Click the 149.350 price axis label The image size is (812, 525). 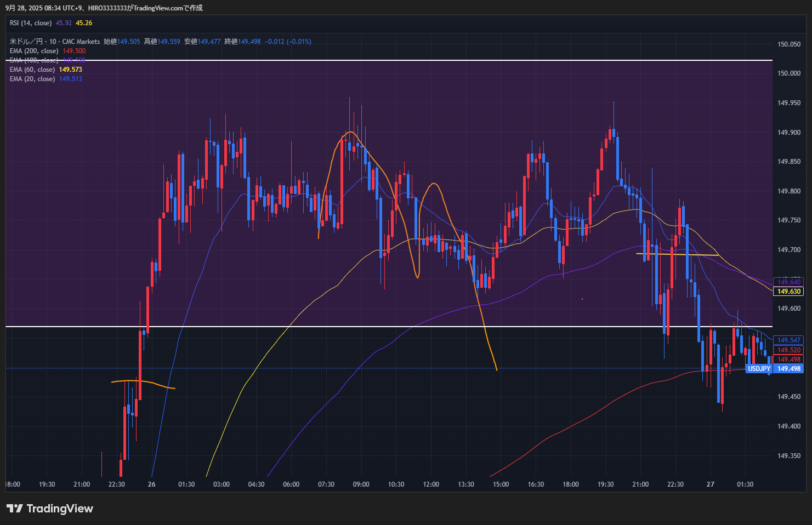coord(788,456)
